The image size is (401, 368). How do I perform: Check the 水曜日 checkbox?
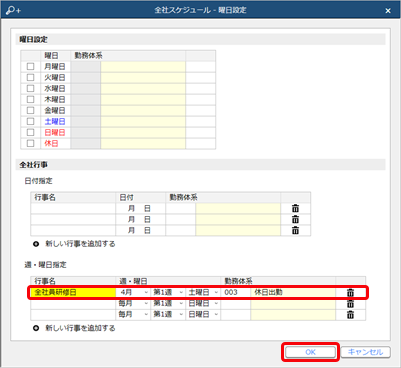click(30, 89)
